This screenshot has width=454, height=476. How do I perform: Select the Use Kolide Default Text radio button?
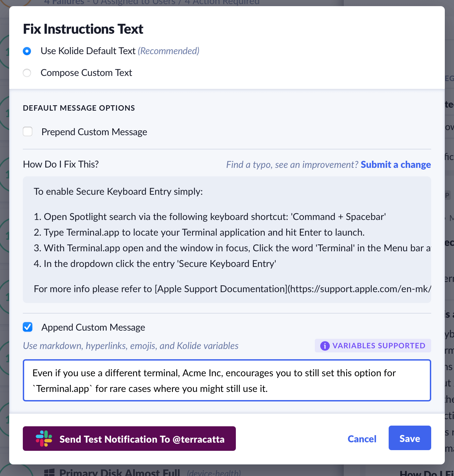pos(27,51)
